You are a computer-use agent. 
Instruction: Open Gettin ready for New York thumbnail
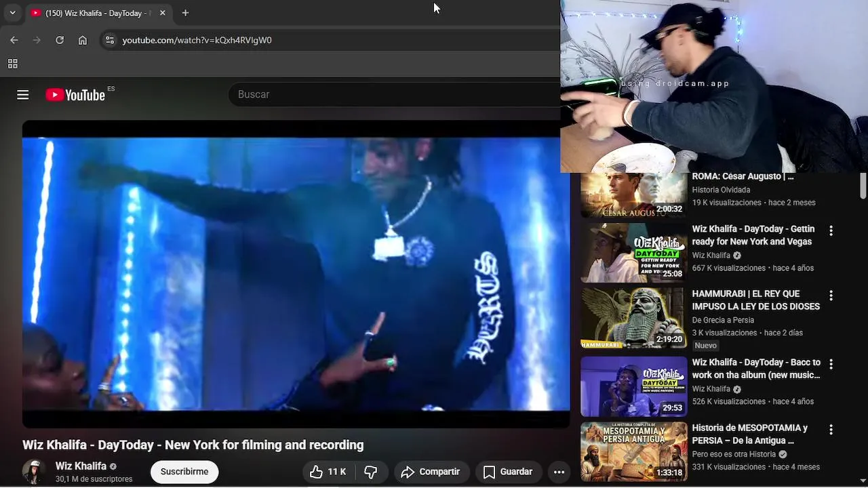pyautogui.click(x=633, y=253)
